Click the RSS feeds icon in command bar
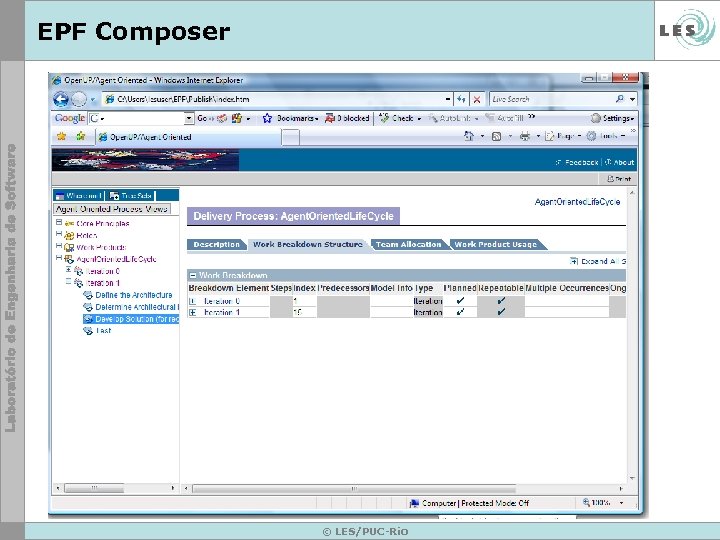The width and height of the screenshot is (720, 540). pos(496,136)
